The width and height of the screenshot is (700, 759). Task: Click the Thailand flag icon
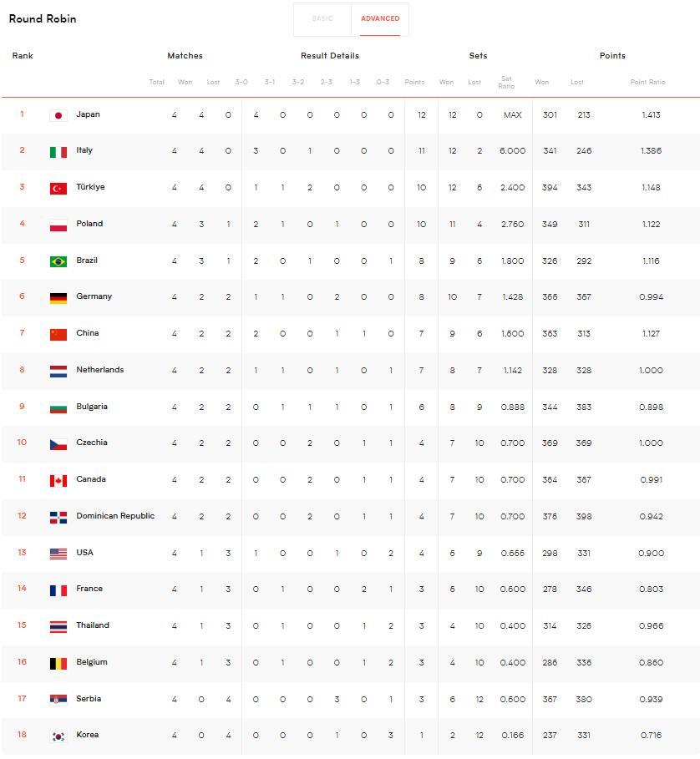coord(58,627)
